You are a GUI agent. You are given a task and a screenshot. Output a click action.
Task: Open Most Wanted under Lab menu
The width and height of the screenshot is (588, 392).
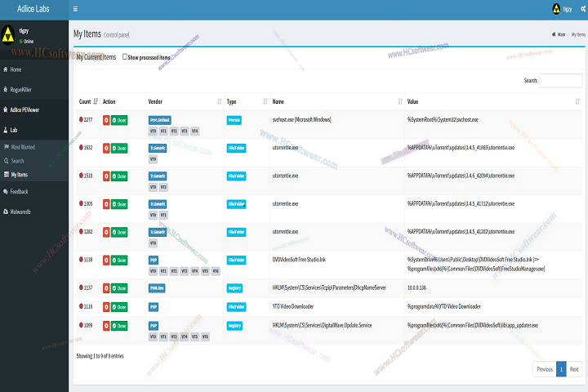pos(23,147)
